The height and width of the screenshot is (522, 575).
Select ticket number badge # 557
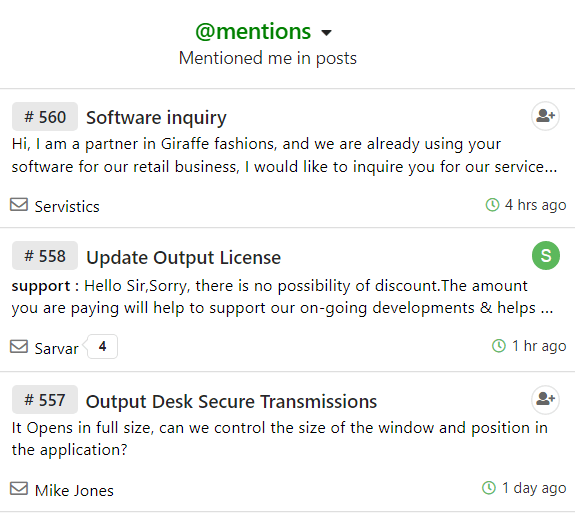pos(45,399)
